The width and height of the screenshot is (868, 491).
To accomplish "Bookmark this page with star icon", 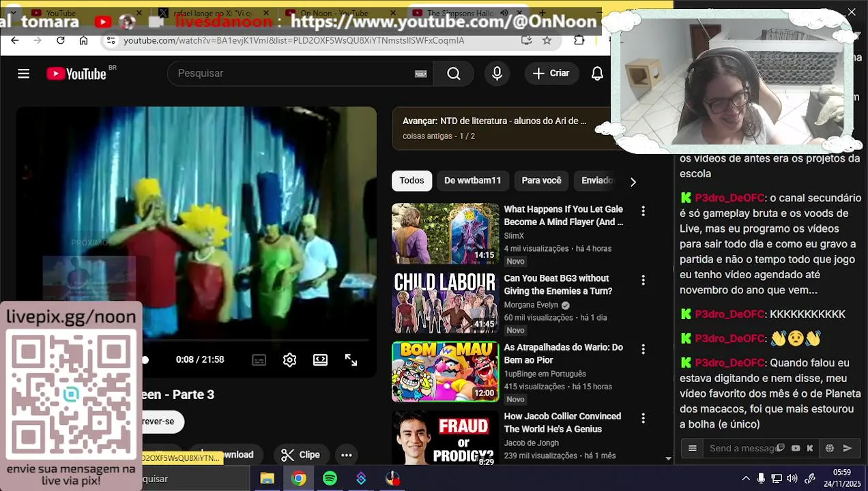I will click(547, 40).
